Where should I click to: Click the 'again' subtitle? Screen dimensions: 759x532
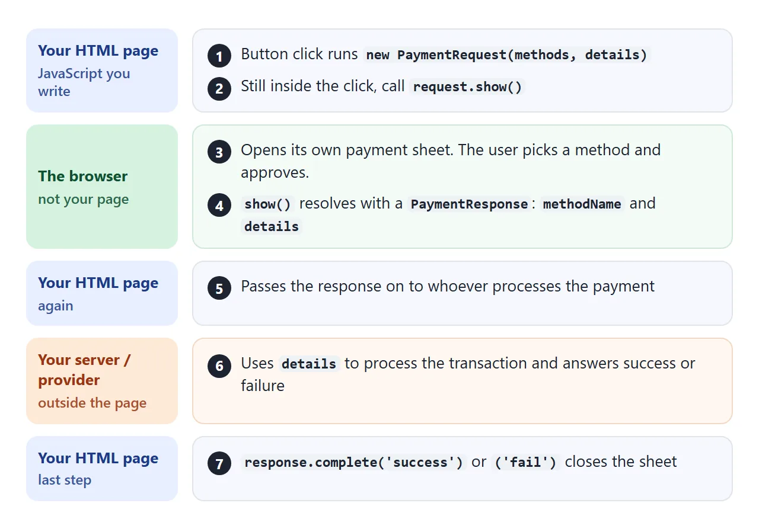click(56, 306)
